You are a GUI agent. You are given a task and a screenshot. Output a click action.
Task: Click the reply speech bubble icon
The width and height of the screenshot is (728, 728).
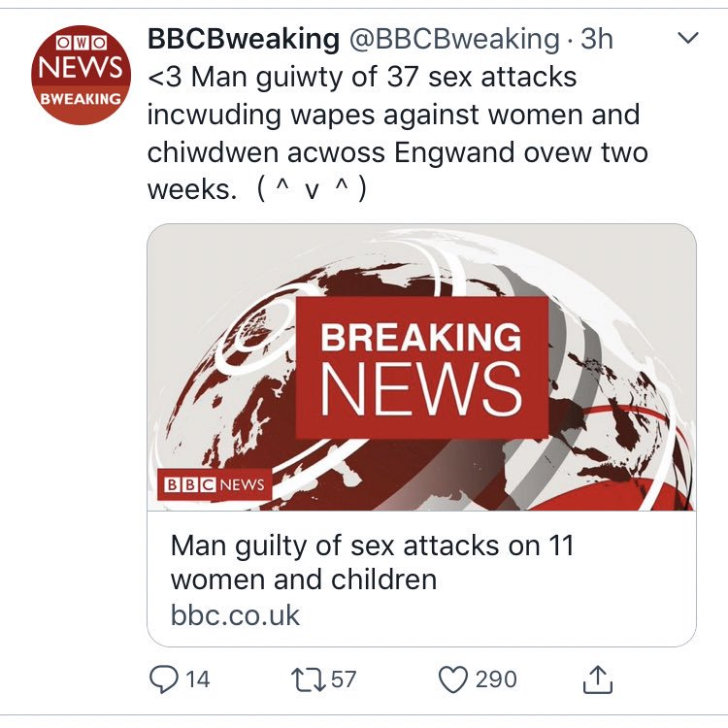pyautogui.click(x=164, y=678)
